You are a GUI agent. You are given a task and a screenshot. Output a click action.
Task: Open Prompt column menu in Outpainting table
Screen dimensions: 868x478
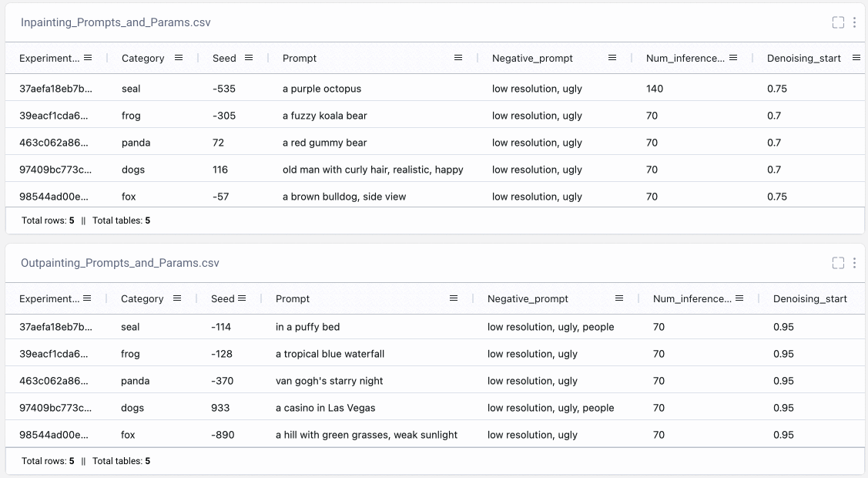454,298
